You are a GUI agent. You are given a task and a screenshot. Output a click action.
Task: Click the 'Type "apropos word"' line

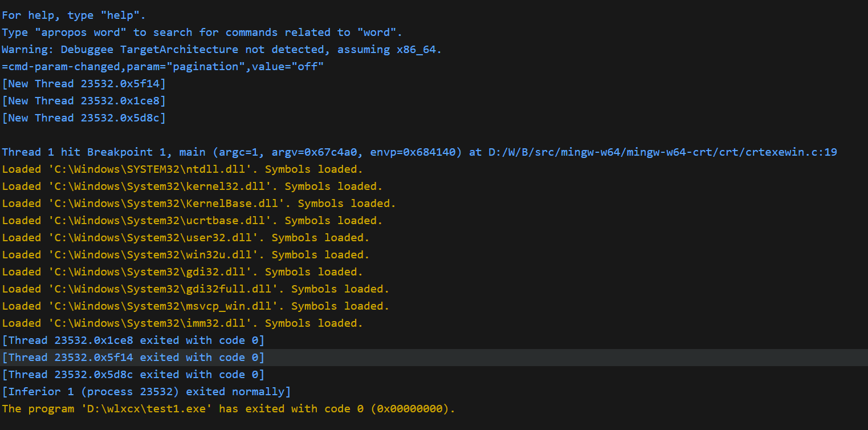(x=202, y=33)
